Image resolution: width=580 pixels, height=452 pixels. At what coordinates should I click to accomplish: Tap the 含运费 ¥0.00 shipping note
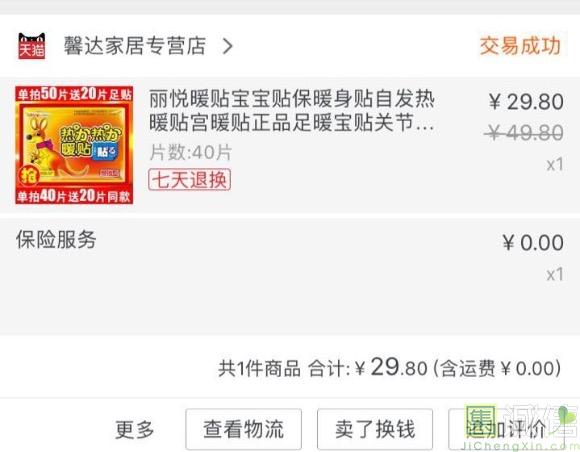pos(497,368)
